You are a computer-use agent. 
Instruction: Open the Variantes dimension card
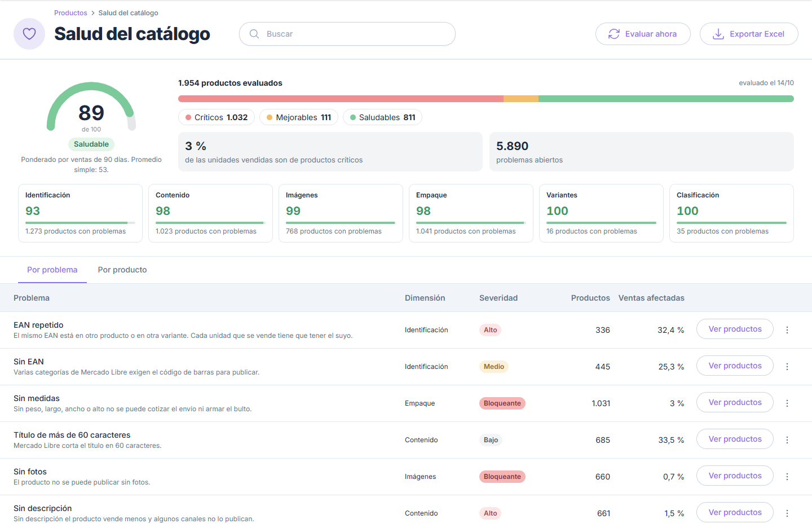click(601, 213)
